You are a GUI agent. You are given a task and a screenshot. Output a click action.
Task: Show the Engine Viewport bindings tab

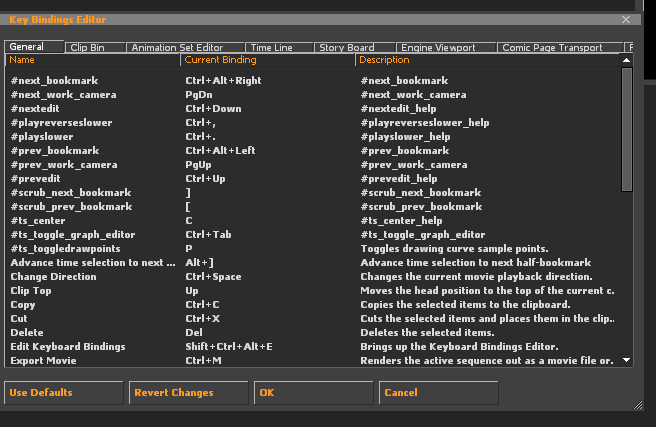pyautogui.click(x=439, y=47)
